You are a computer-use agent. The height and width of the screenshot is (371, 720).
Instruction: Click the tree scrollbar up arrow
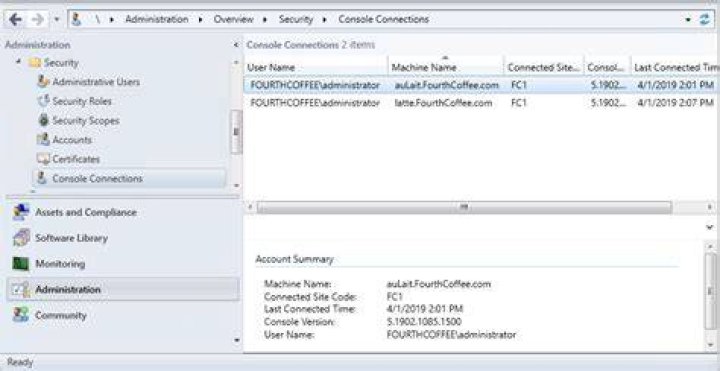(x=236, y=62)
